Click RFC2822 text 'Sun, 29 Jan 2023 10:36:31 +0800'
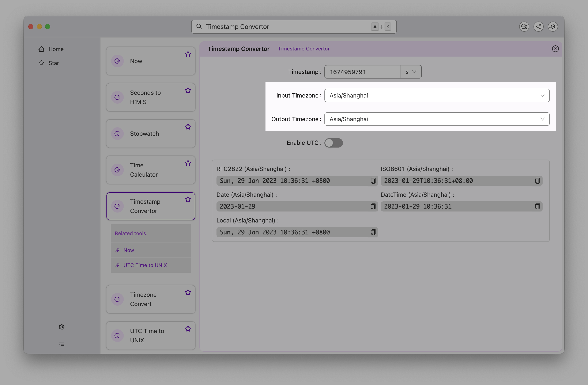The height and width of the screenshot is (385, 588). point(275,181)
